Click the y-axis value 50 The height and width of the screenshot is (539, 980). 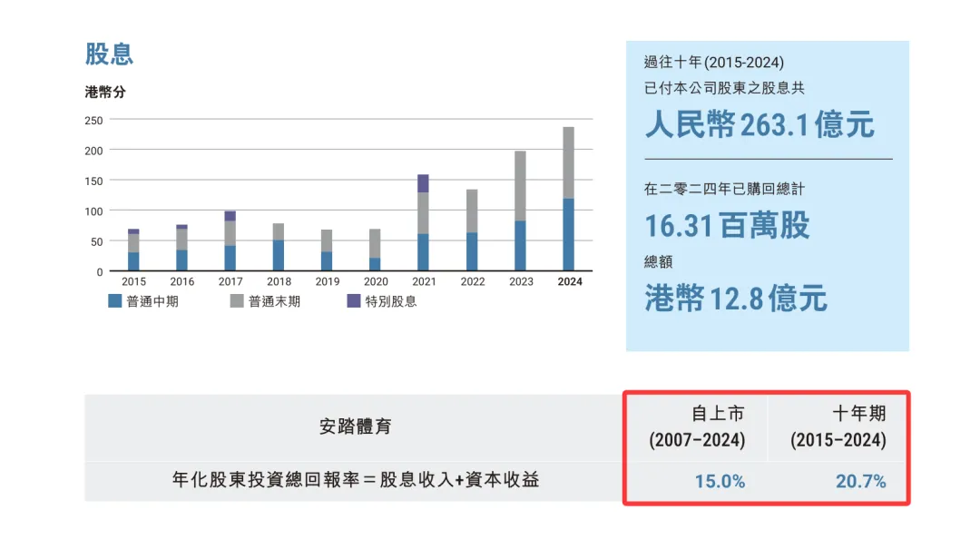(97, 242)
